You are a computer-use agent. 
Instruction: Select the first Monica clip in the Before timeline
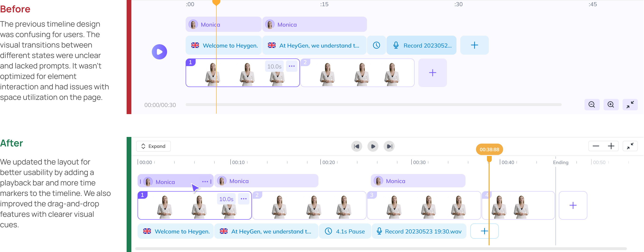[x=223, y=24]
